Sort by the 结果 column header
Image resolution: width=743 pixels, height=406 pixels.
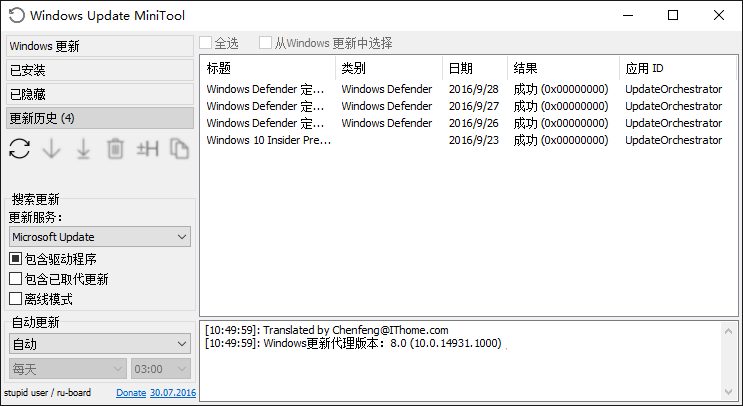(563, 68)
